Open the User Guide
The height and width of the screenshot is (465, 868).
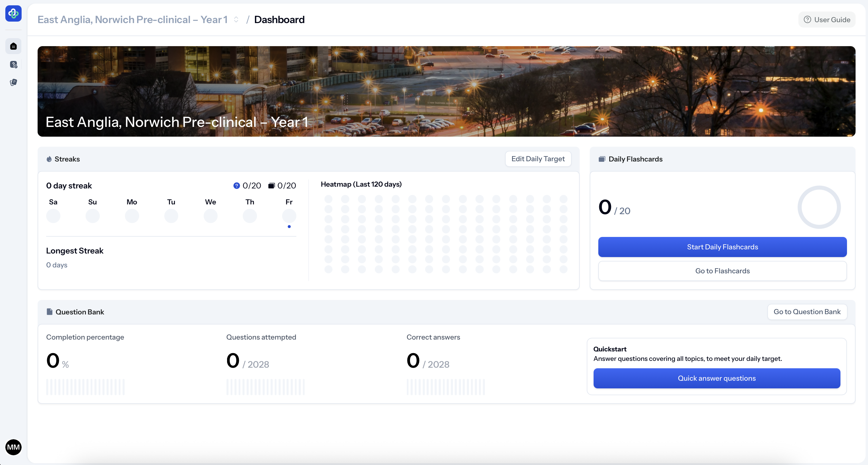pos(827,20)
